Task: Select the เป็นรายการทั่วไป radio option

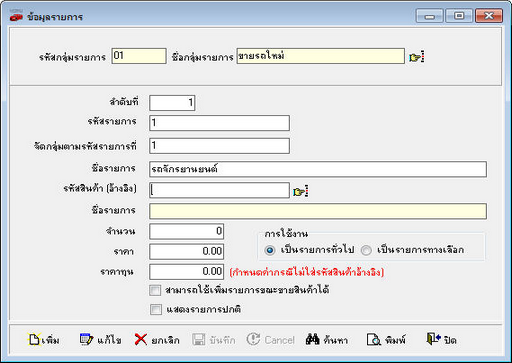Action: [x=269, y=250]
